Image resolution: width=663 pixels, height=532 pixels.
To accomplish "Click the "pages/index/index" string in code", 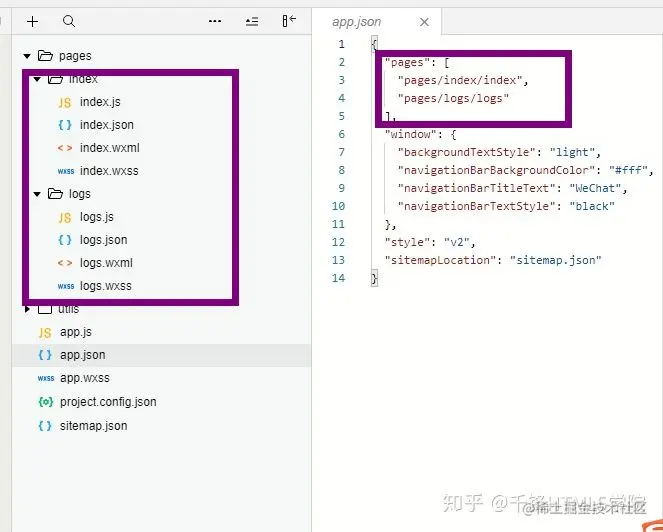I will (x=460, y=80).
